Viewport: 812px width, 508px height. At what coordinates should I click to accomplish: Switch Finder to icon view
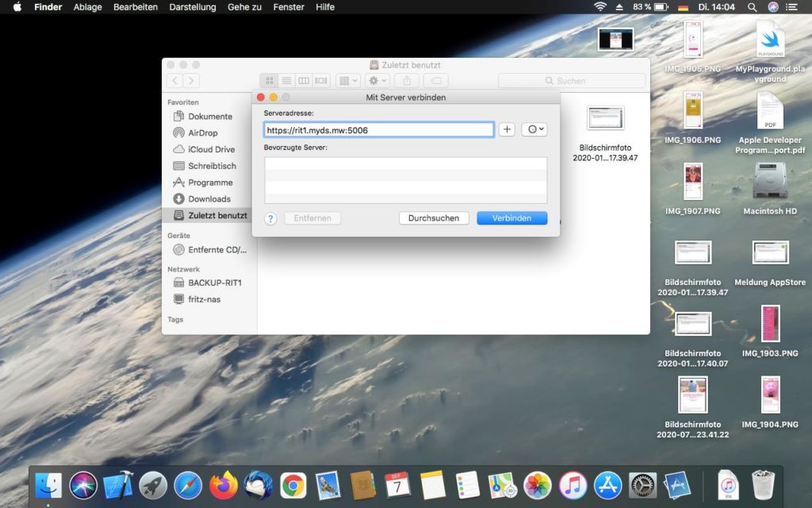click(270, 81)
